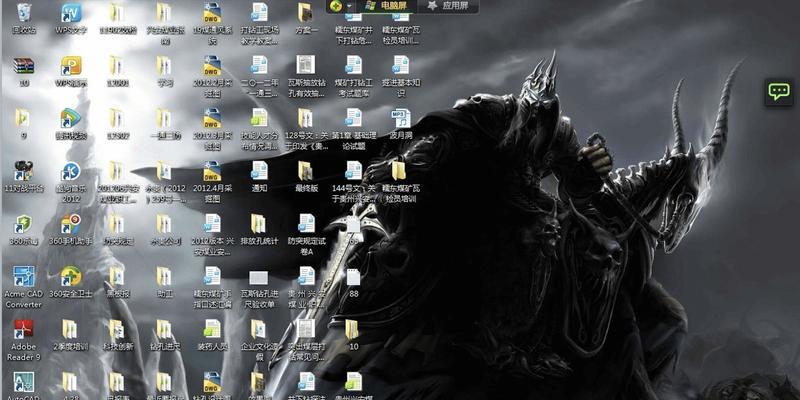Select the 糯东煤矿 手指口述 document
This screenshot has height=400, width=800.
212,287
